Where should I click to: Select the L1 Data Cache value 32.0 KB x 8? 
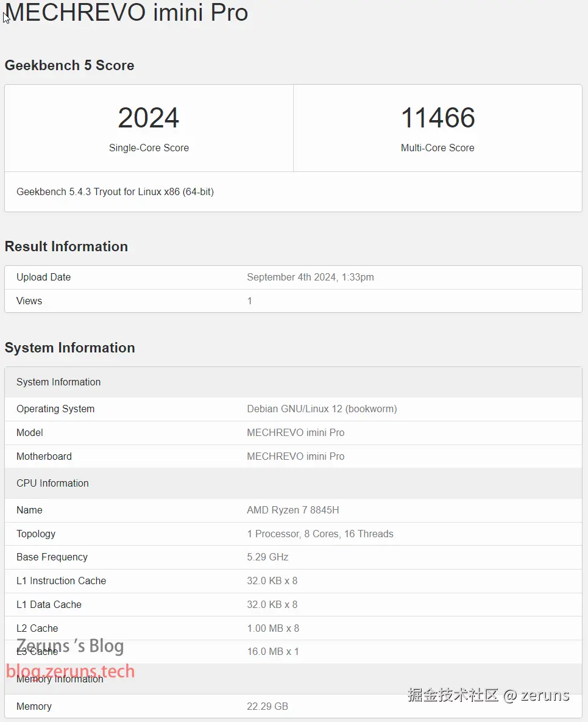(x=272, y=604)
